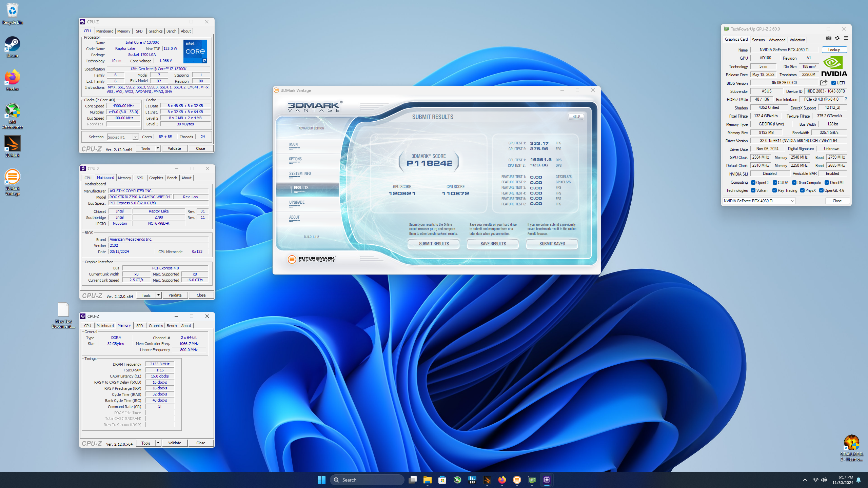
Task: Go to SYSTEM INFO in 3DMark Vantage
Action: coord(300,174)
